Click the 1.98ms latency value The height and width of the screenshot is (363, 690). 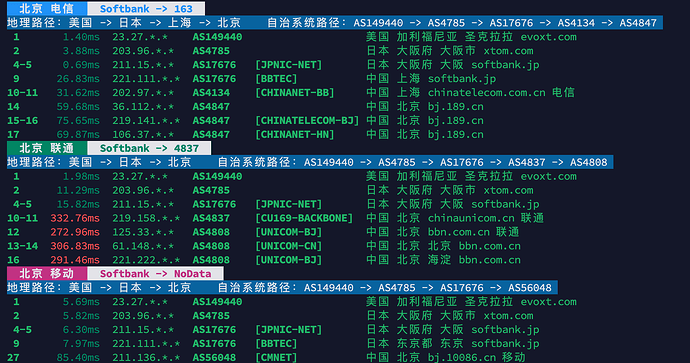81,176
